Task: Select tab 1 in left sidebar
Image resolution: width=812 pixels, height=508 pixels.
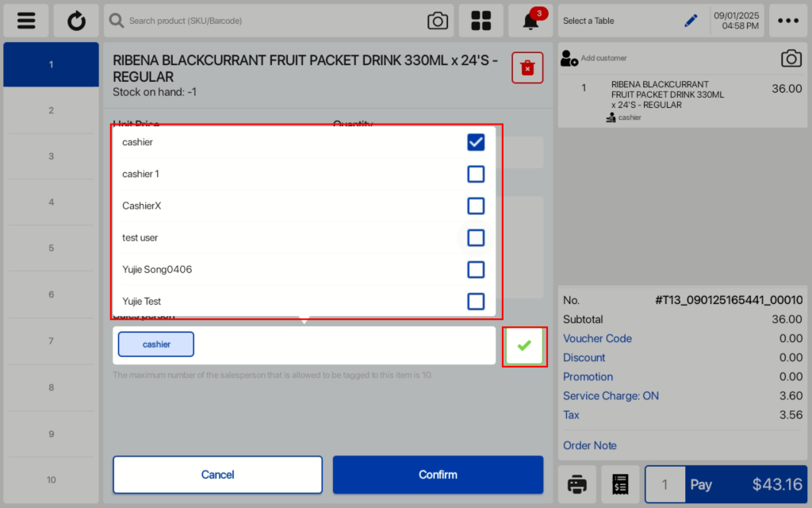Action: click(51, 65)
